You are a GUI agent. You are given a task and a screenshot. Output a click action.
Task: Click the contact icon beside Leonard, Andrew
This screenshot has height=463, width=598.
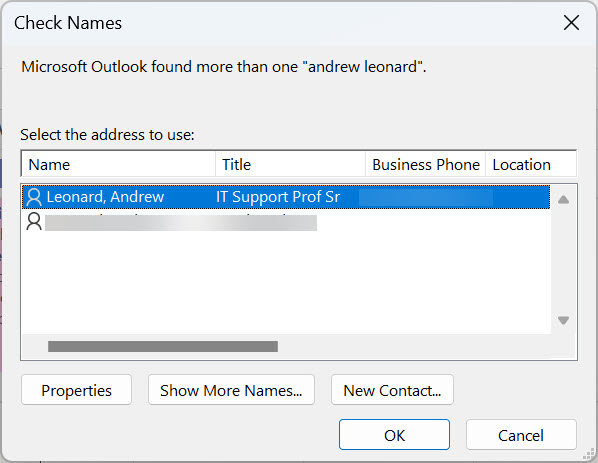click(34, 197)
